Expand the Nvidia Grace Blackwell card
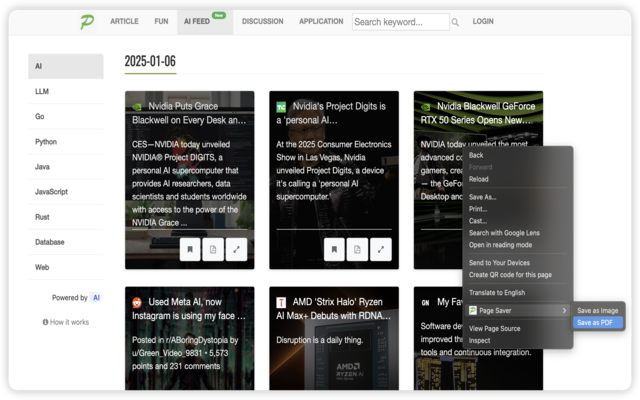The image size is (640, 400). coord(236,249)
